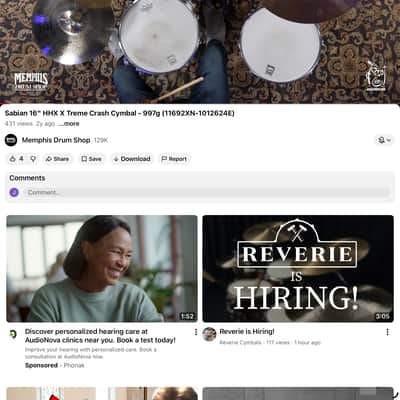Viewport: 400px width, 400px height.
Task: Share this video
Action: coord(57,159)
